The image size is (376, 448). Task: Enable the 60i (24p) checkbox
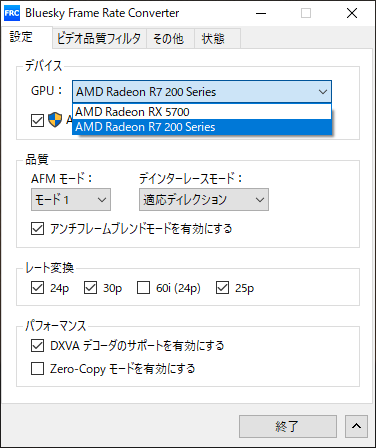(x=143, y=287)
